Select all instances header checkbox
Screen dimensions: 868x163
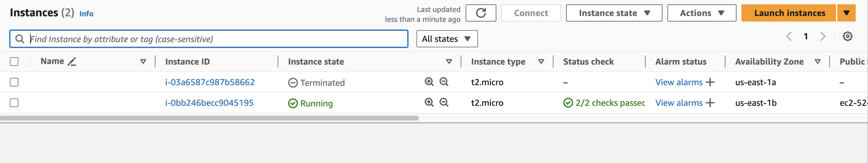point(14,62)
